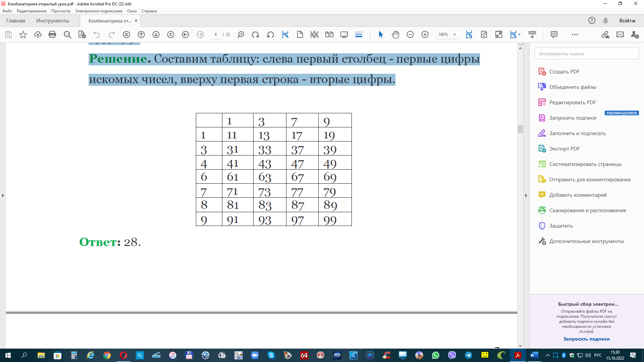Viewport: 644px width, 362px height.
Task: Select the Hand pan tool
Action: 395,35
